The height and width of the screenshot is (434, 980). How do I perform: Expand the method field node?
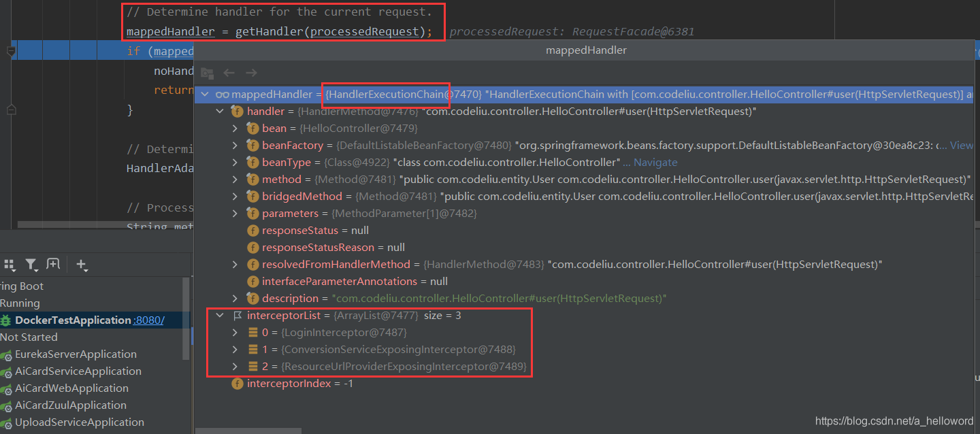coord(235,180)
